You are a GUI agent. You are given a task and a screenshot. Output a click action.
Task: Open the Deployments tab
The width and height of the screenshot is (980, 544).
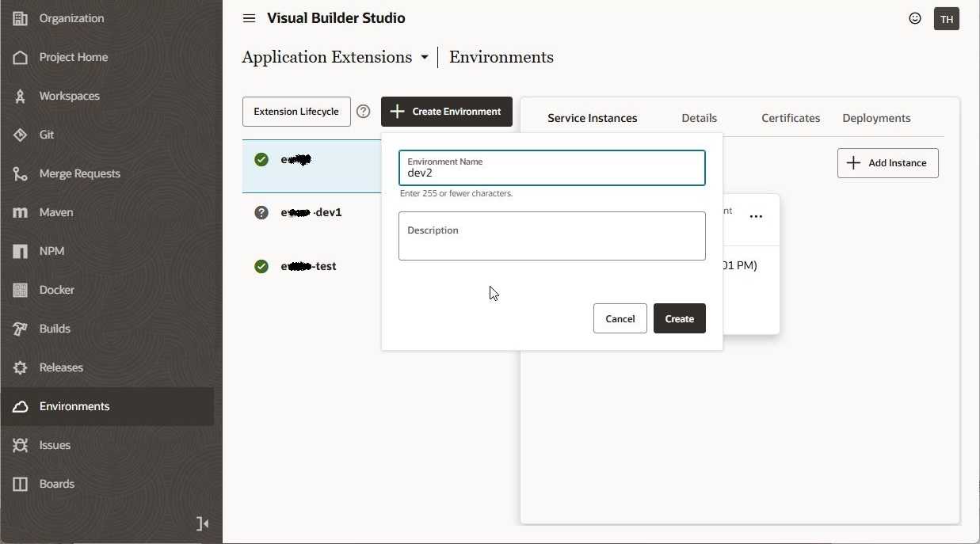click(876, 118)
